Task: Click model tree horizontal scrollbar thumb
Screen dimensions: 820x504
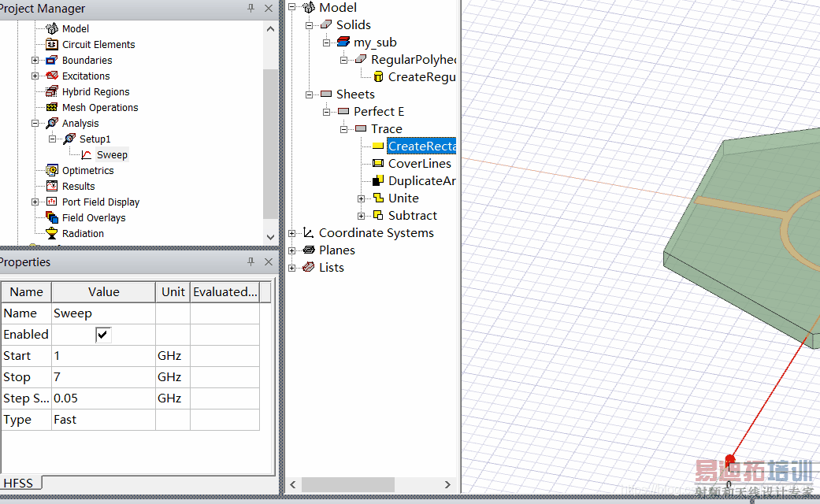Action: 347,484
